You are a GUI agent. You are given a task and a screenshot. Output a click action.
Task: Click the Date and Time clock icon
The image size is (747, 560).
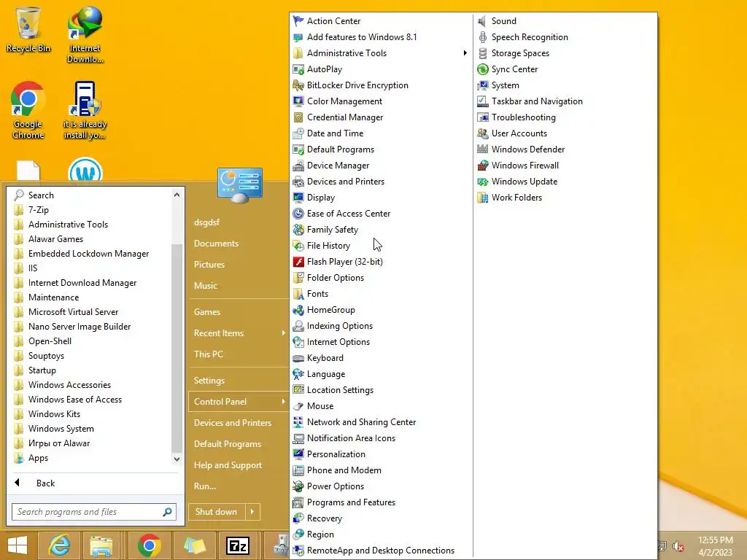pyautogui.click(x=298, y=133)
